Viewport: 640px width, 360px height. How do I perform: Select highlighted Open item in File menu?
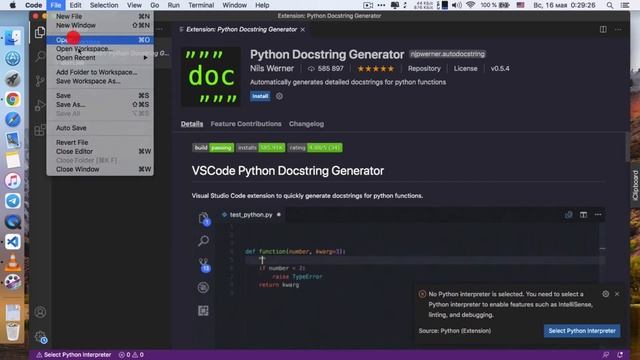pyautogui.click(x=100, y=40)
